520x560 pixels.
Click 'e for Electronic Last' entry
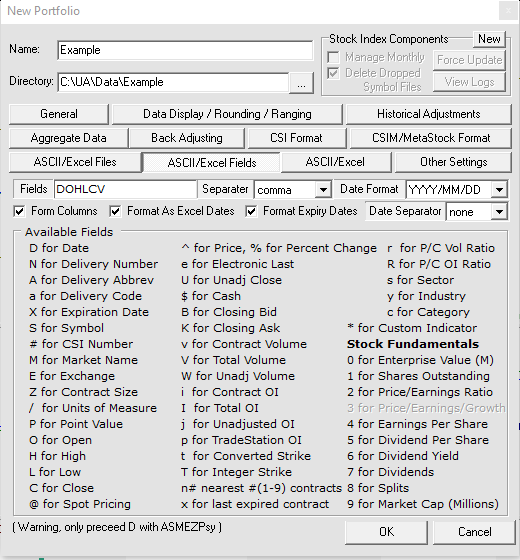point(238,264)
